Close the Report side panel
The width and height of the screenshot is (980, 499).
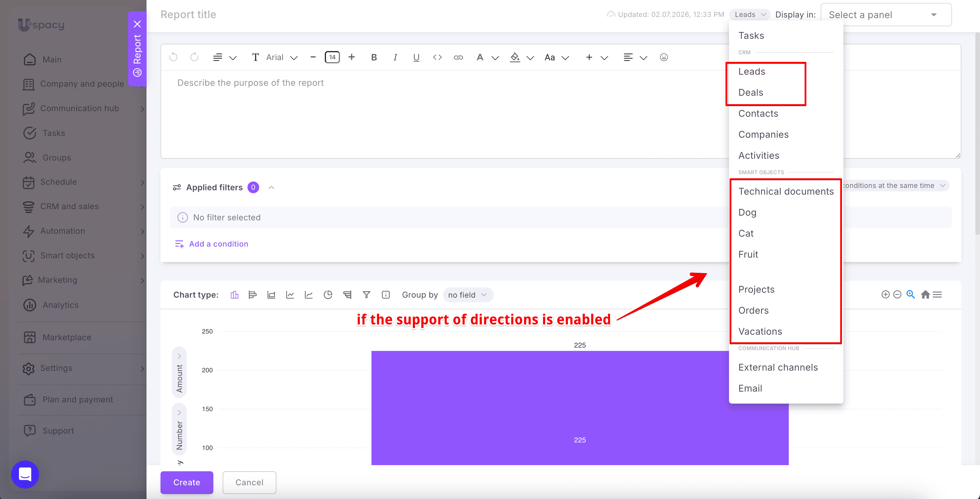point(137,24)
